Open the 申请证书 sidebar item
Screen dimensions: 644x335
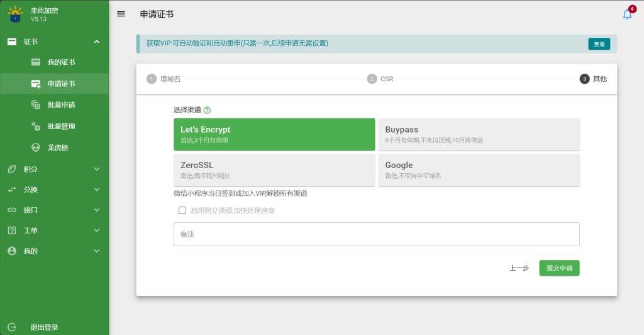[61, 84]
